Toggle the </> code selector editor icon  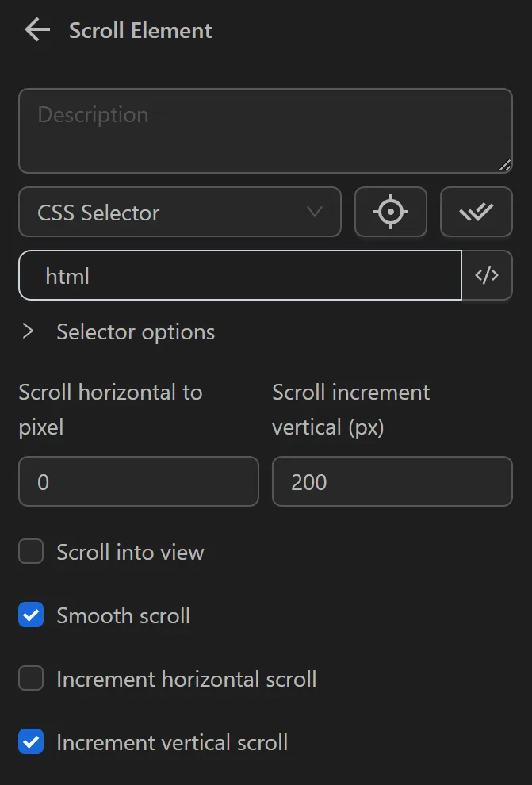click(x=487, y=275)
